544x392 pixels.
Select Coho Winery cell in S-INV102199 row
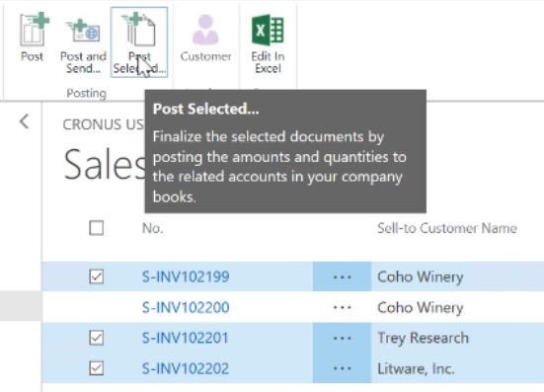(421, 276)
